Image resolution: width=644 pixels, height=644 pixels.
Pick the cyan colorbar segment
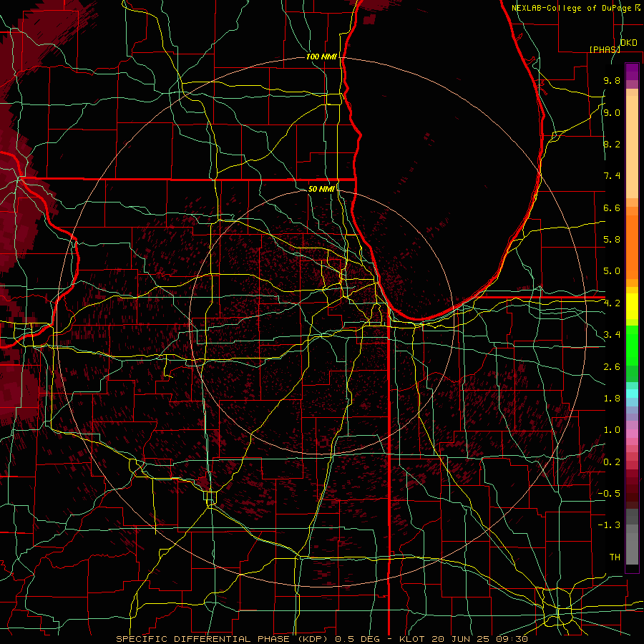tap(632, 394)
